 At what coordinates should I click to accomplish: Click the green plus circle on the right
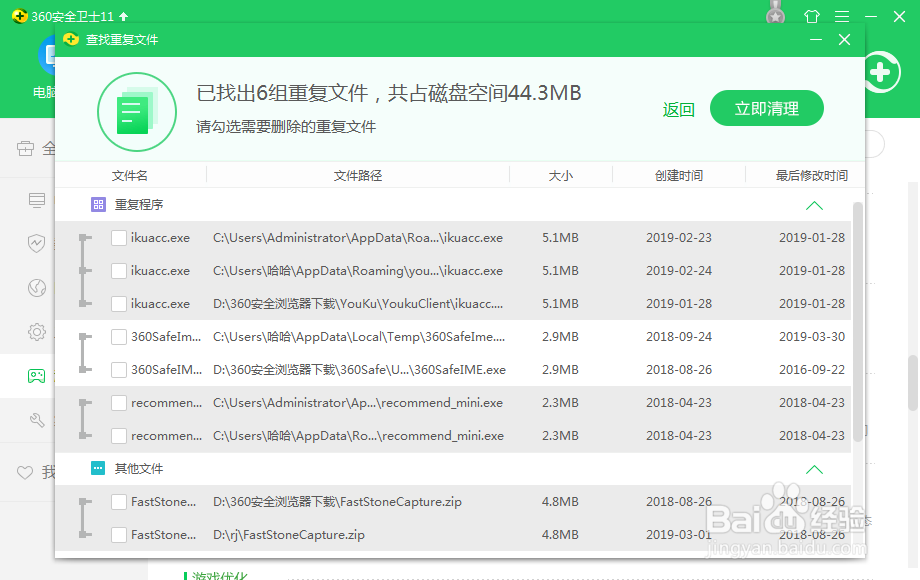click(x=879, y=72)
